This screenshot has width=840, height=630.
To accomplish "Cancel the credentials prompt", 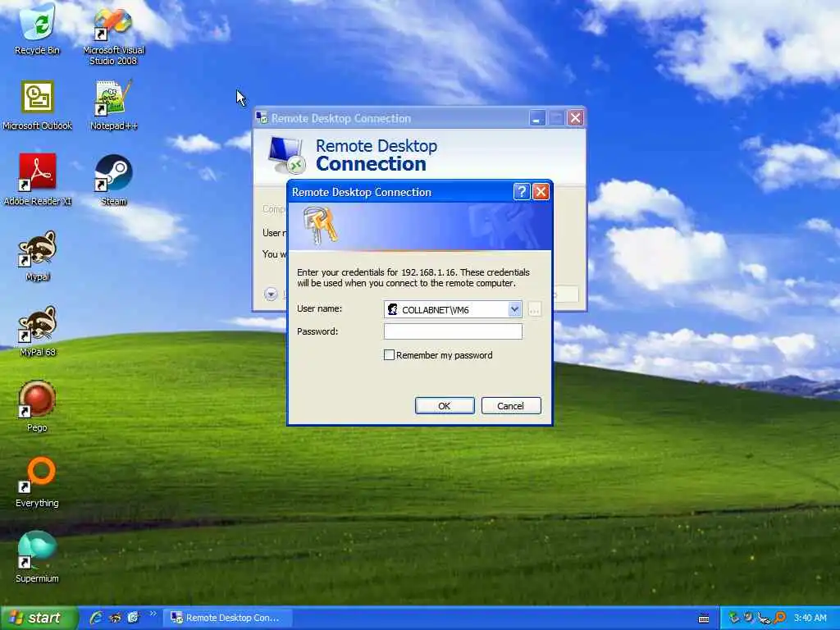I will 510,405.
